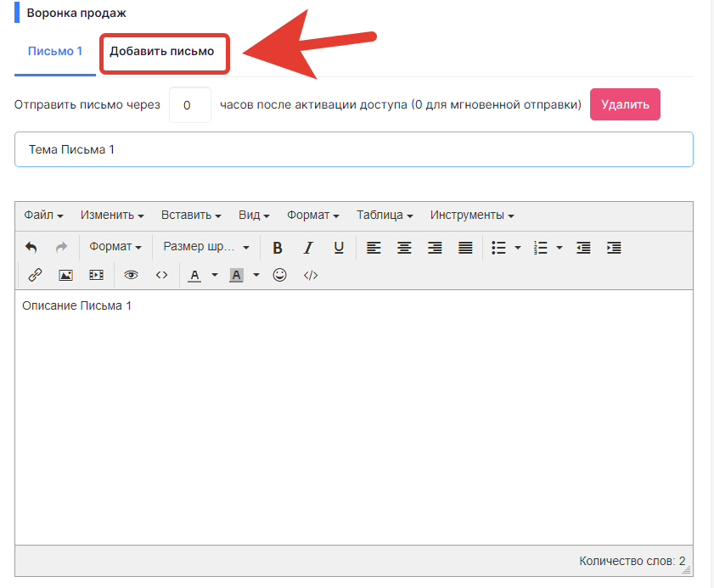Align text to the right
Viewport: 714px width, 588px height.
[x=435, y=248]
